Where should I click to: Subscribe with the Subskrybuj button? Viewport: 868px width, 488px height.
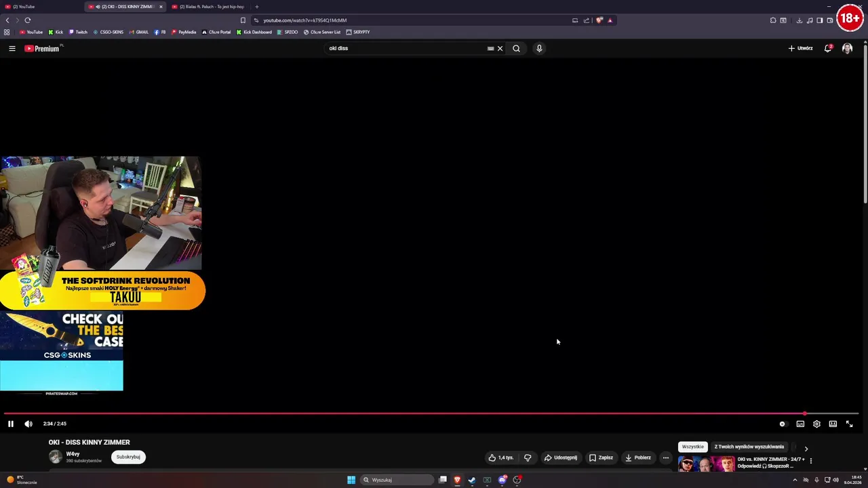(128, 457)
